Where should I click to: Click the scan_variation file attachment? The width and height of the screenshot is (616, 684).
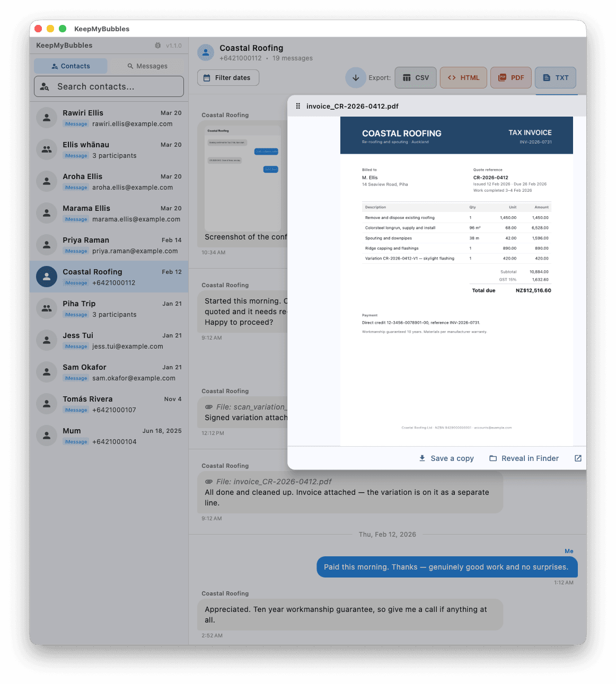tap(246, 407)
